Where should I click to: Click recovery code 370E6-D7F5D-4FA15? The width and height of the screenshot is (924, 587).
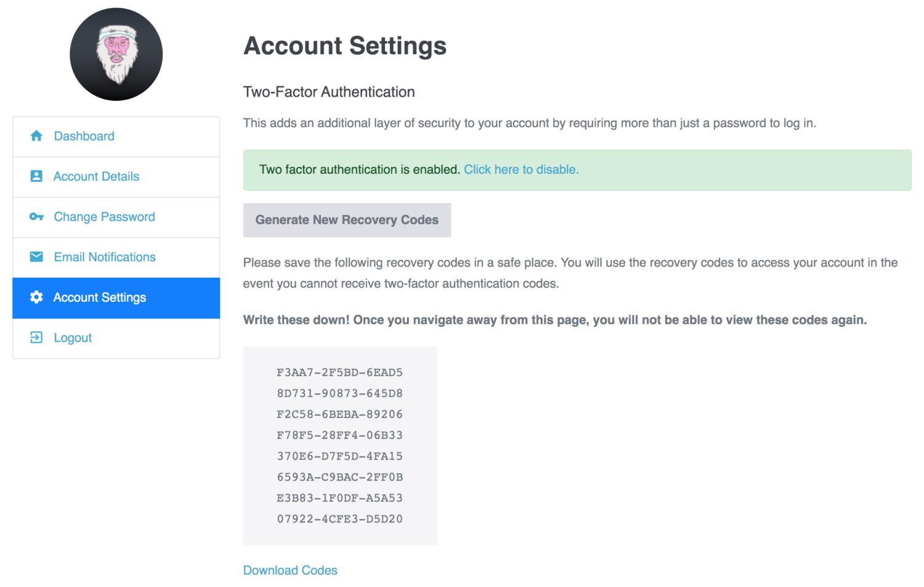click(339, 456)
